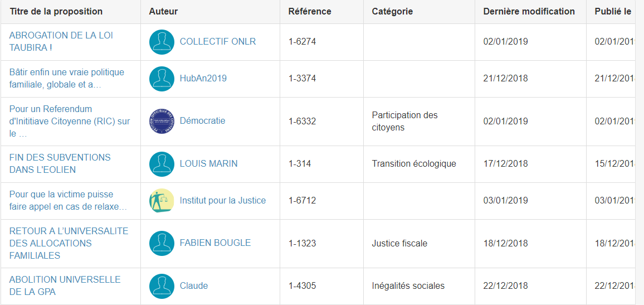This screenshot has width=644, height=305.
Task: Open 'Bâtir enfin une vraie politique familiale' proposal
Action: [x=67, y=78]
